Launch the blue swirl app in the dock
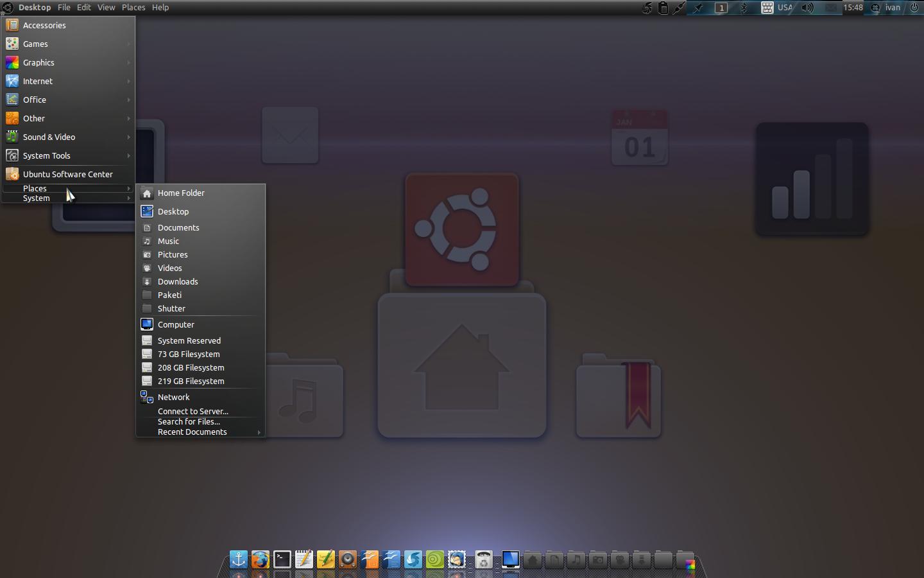The image size is (924, 578). click(413, 559)
